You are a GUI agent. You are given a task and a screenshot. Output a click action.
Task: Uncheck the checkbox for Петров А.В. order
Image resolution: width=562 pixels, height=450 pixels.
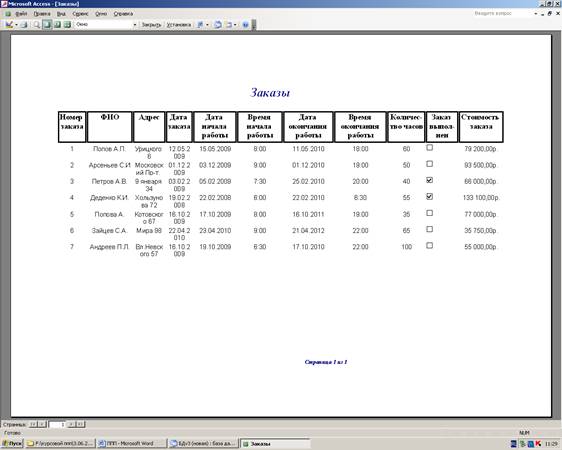click(429, 180)
